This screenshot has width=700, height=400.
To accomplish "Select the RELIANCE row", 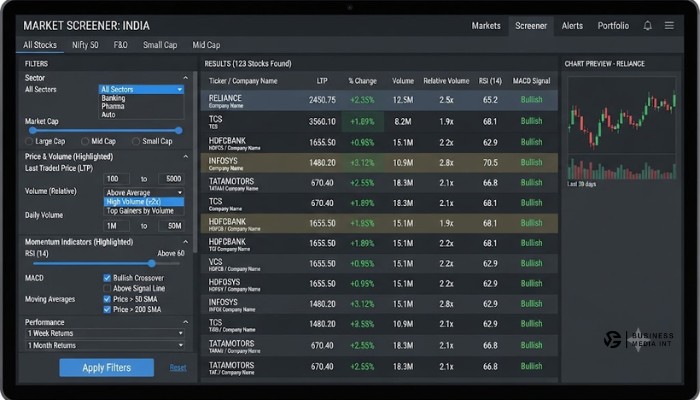I will tap(379, 100).
